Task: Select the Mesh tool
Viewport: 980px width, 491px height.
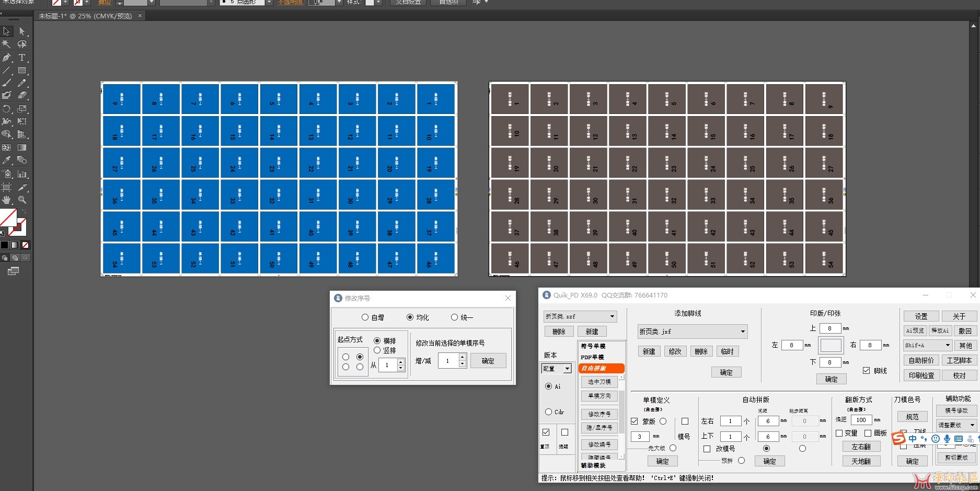Action: click(6, 147)
